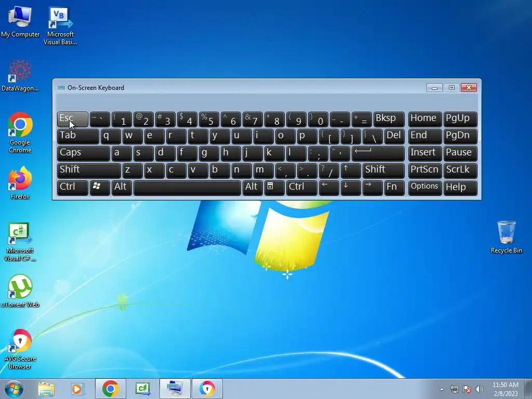Click the down arrow key
Image resolution: width=532 pixels, height=399 pixels.
pyautogui.click(x=351, y=188)
